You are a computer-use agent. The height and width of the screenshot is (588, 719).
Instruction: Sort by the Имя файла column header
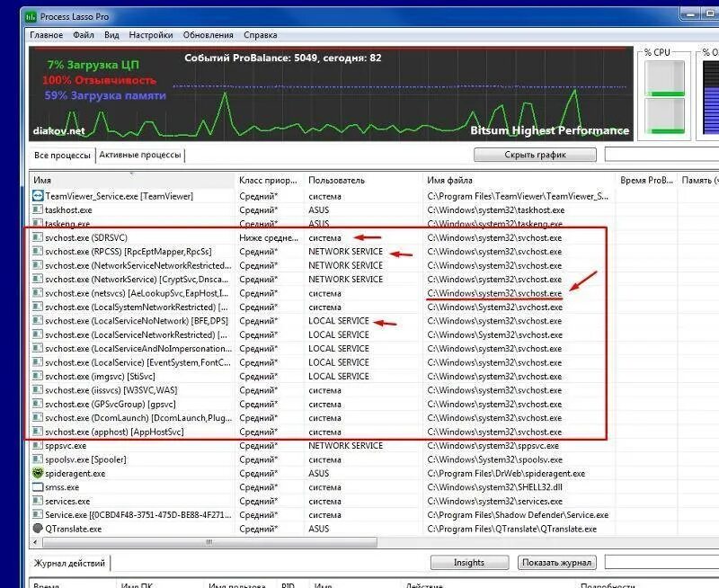tap(519, 180)
